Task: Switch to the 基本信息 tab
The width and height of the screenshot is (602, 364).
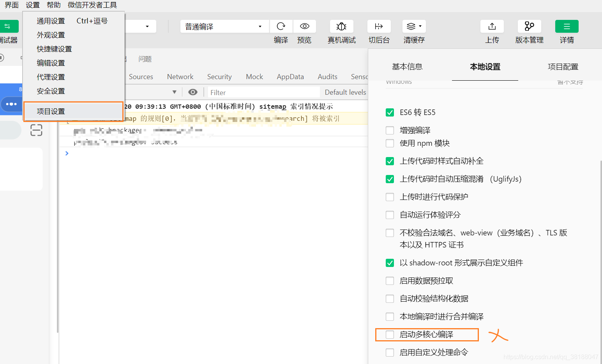Action: point(407,67)
